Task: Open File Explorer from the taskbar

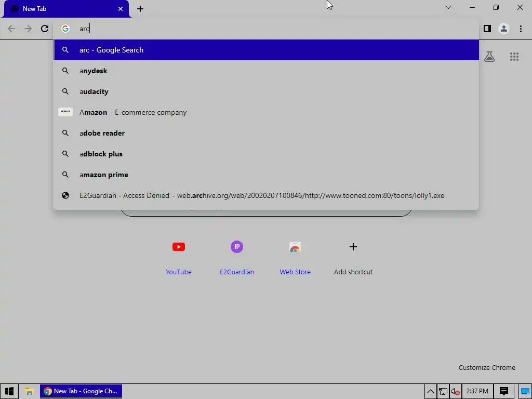Action: click(29, 391)
